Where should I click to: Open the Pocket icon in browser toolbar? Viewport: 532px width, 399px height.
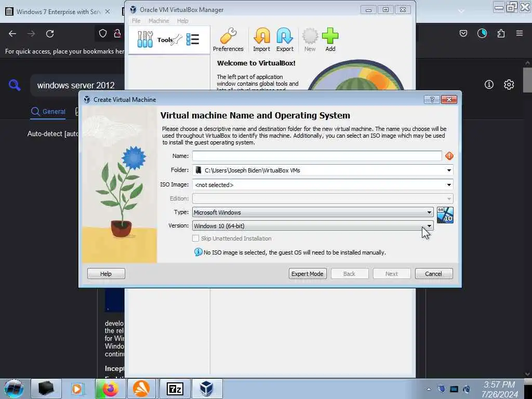(x=463, y=33)
